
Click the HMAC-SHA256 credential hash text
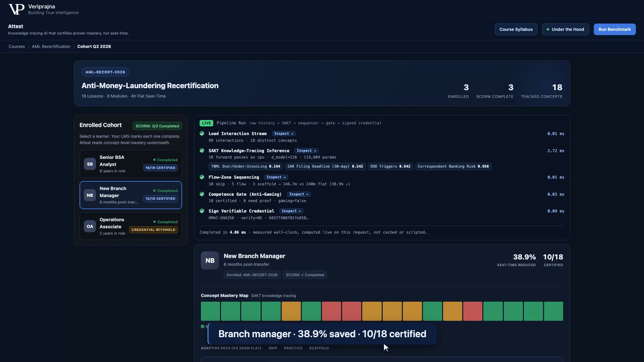(258, 218)
